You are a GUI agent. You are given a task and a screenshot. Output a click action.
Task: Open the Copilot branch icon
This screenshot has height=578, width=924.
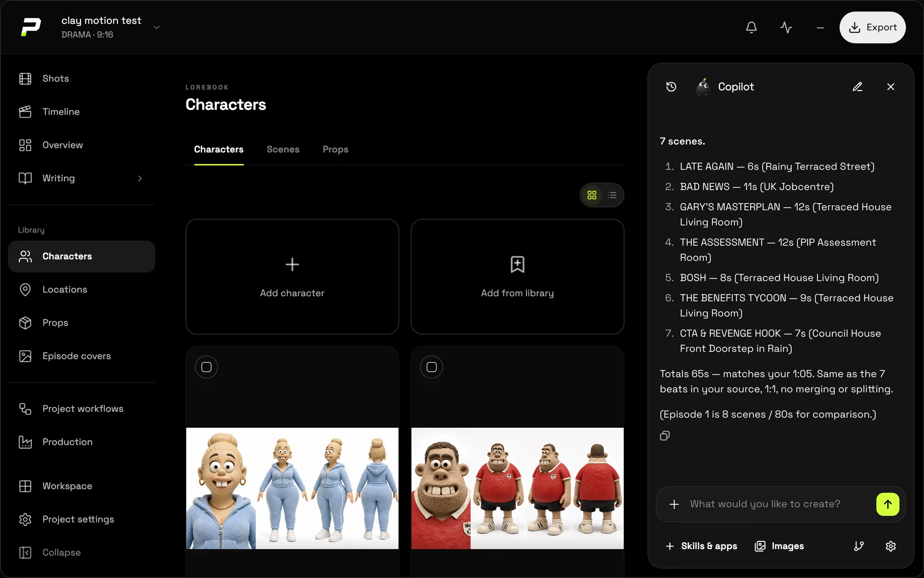click(x=859, y=546)
